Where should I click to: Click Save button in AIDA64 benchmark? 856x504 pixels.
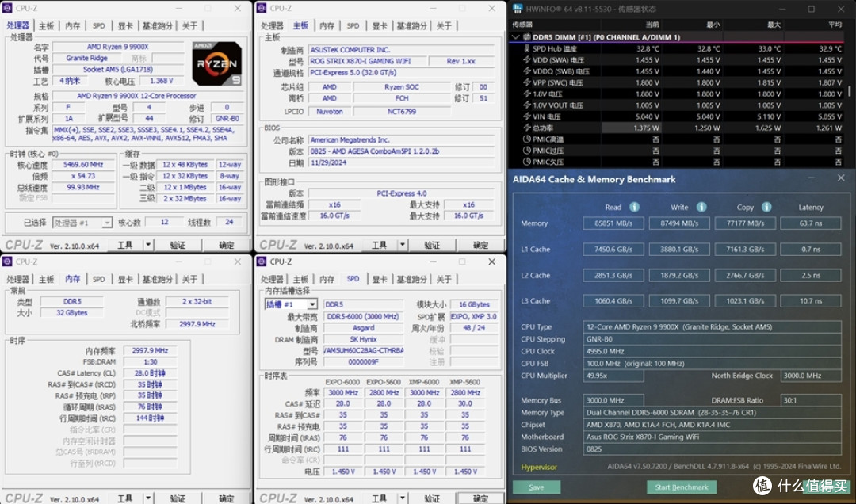(536, 487)
